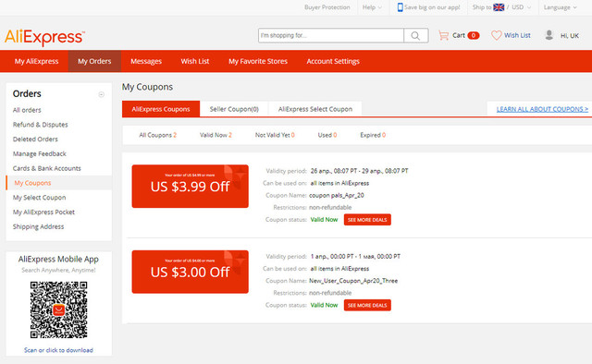Open Refund & Disputes in sidebar
592x364 pixels.
41,125
